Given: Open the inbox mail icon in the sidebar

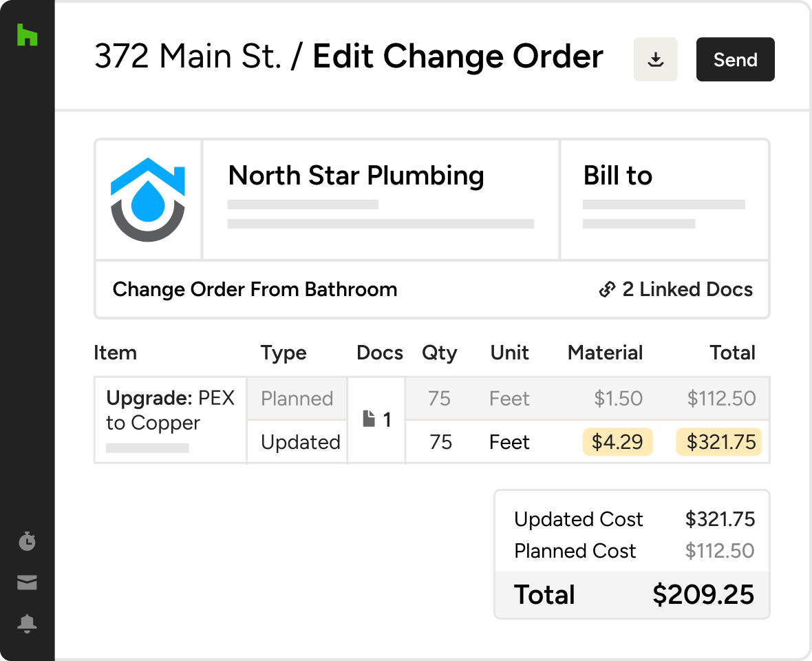Looking at the screenshot, I should [27, 583].
